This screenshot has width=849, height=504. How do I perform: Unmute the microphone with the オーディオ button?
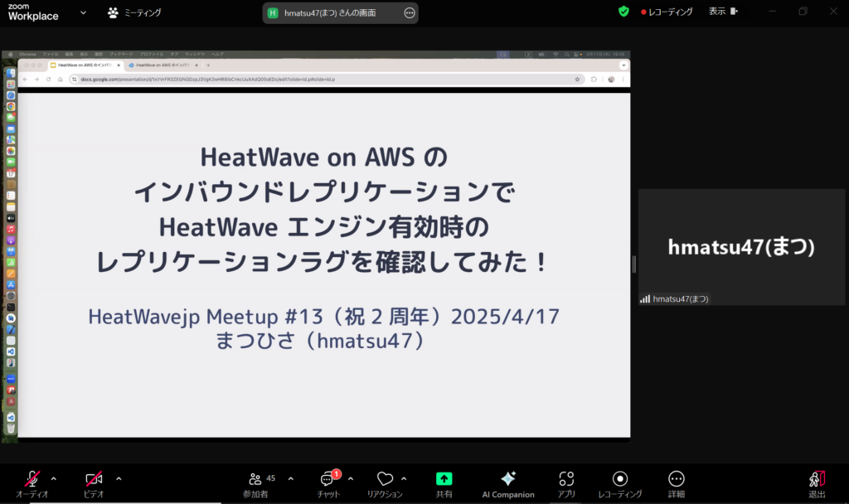(32, 484)
